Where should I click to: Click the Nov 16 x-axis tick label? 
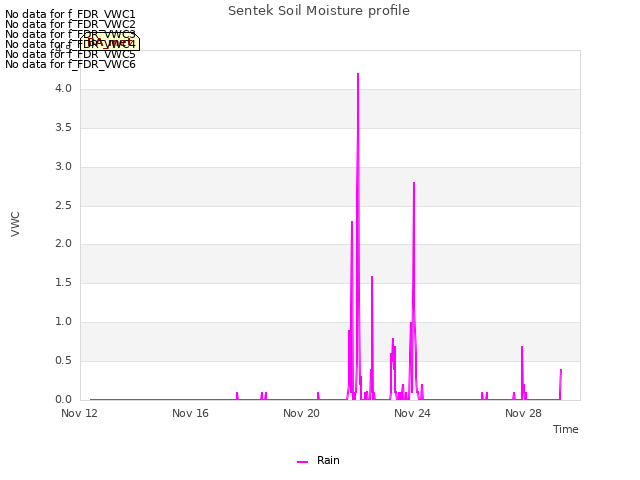click(190, 413)
